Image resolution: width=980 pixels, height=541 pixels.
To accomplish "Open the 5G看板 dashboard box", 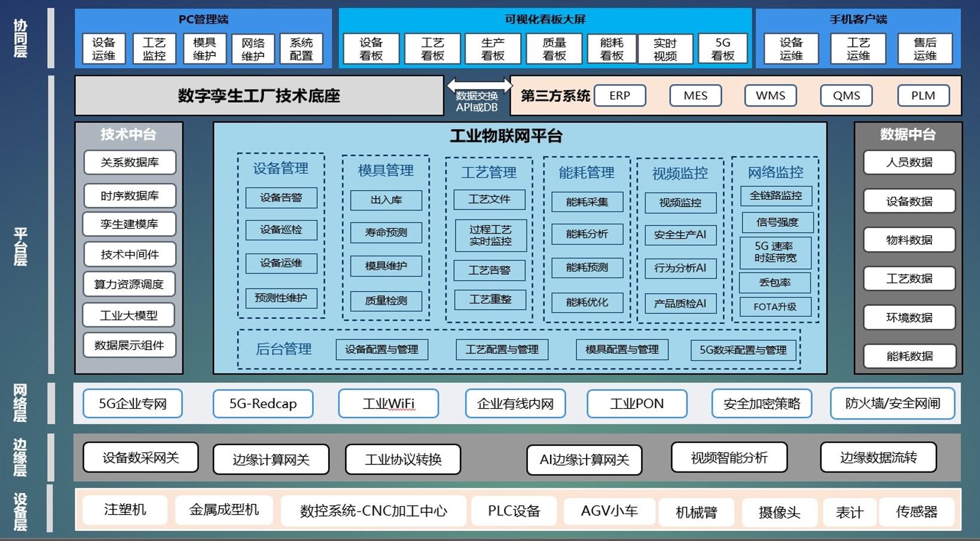I will pyautogui.click(x=722, y=49).
